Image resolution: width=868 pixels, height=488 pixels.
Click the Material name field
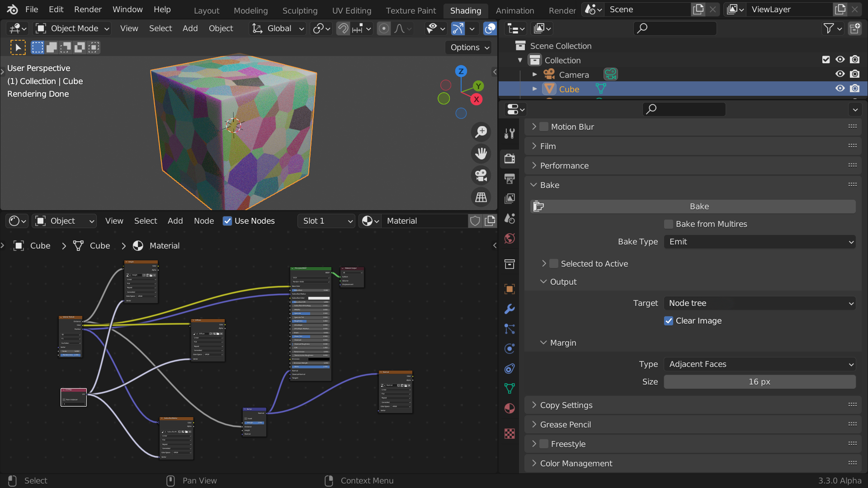[424, 221]
